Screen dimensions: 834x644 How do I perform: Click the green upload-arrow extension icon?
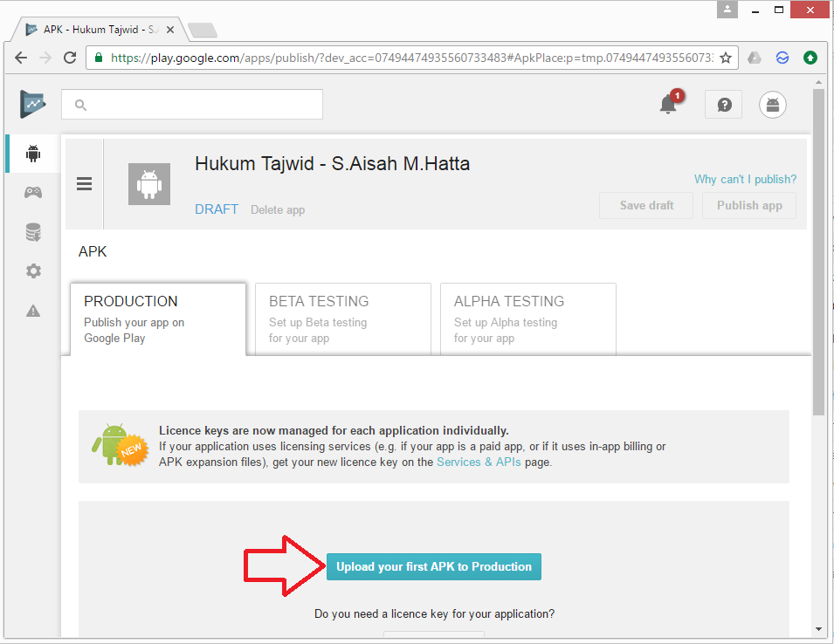(810, 58)
